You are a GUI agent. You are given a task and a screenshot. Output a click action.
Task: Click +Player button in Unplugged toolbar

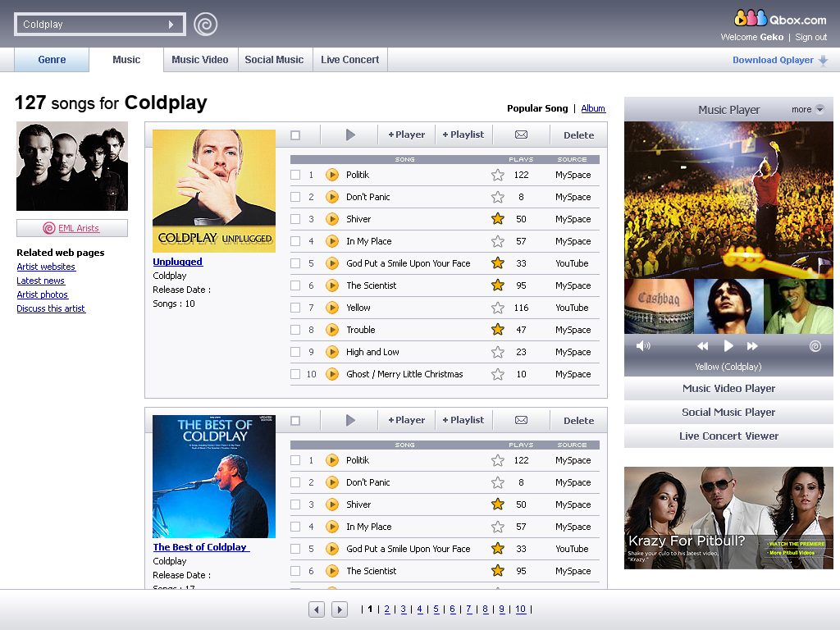click(407, 135)
